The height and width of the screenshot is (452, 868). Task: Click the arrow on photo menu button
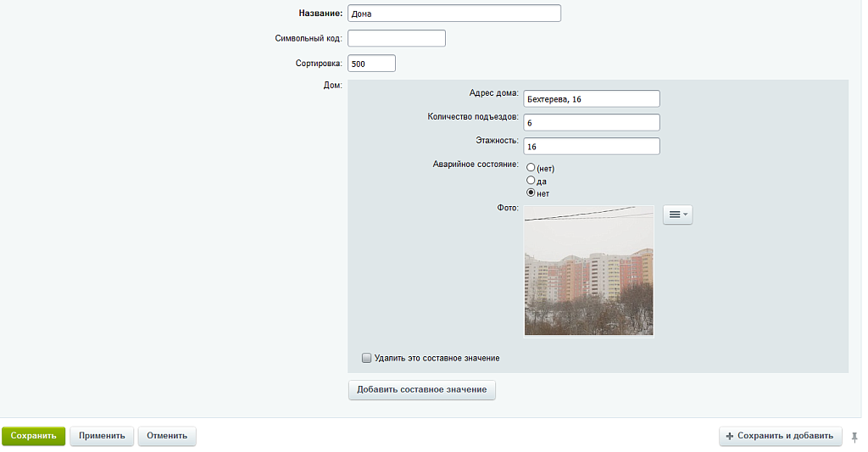(x=686, y=215)
